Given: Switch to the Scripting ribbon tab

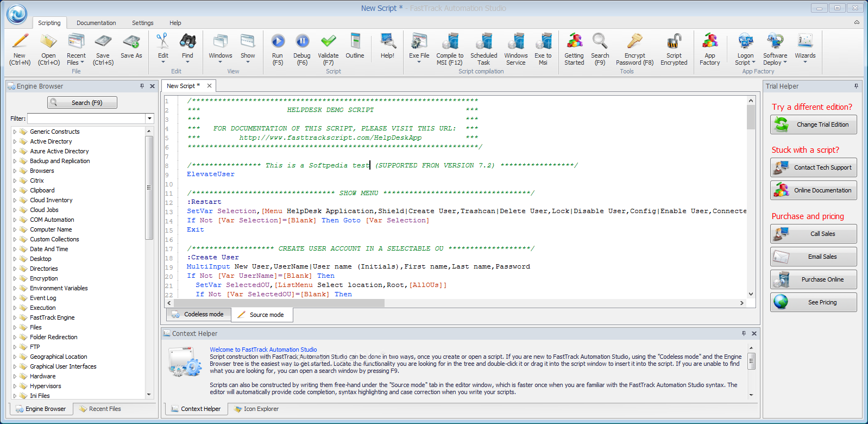Looking at the screenshot, I should pyautogui.click(x=49, y=23).
